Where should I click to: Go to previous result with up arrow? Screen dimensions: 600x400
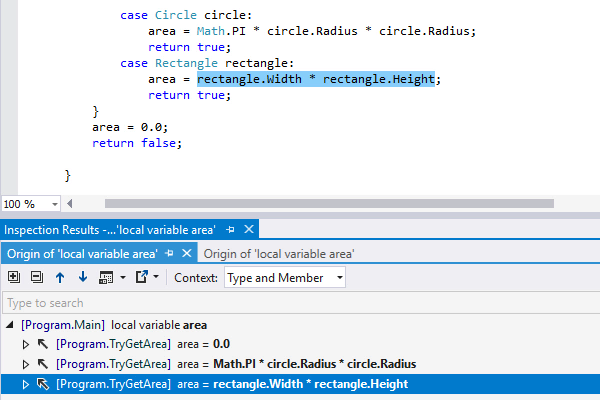pyautogui.click(x=60, y=277)
